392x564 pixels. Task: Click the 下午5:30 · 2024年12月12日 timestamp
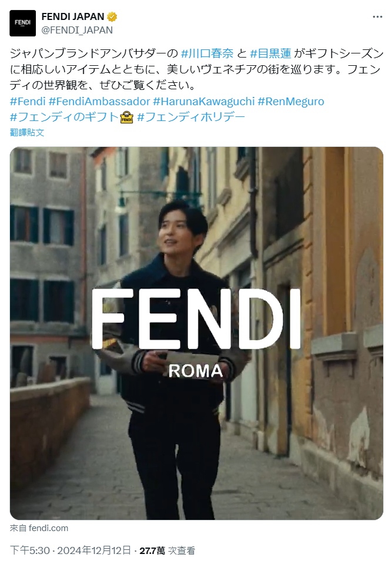pos(70,550)
